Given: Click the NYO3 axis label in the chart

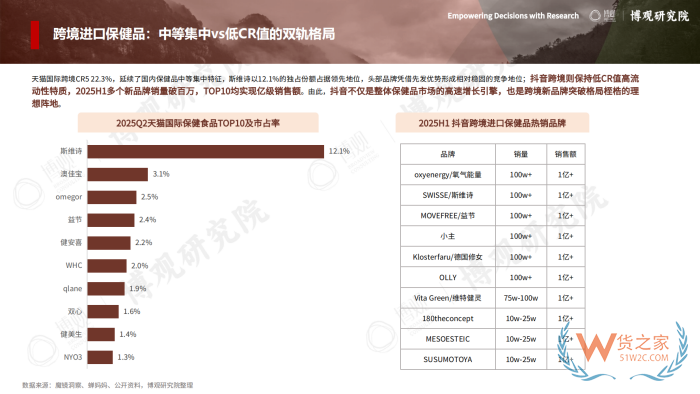Looking at the screenshot, I should click(73, 357).
